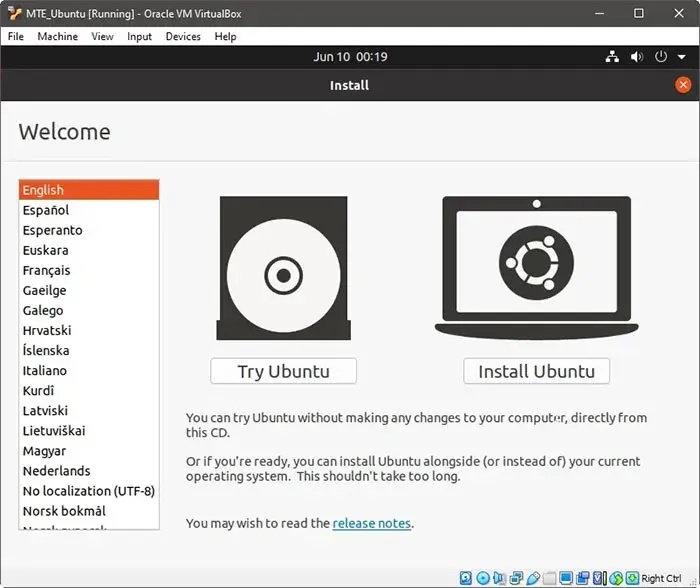Click the Ubuntu volume speaker icon

637,57
